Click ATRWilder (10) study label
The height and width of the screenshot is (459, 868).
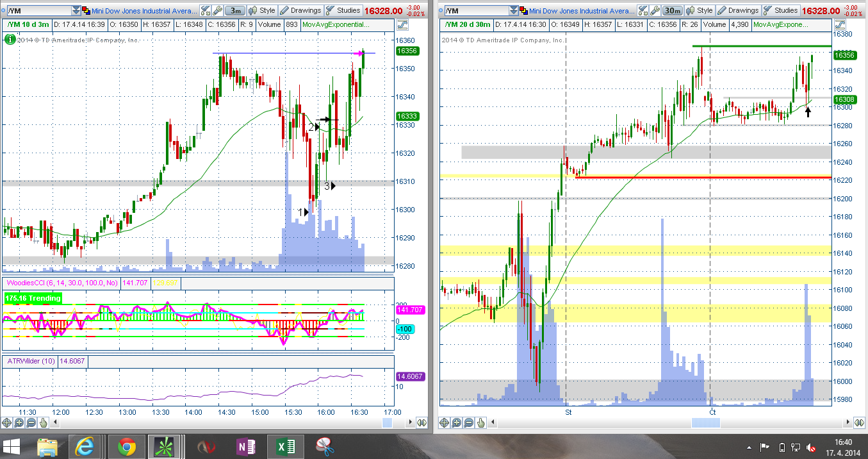pyautogui.click(x=30, y=362)
